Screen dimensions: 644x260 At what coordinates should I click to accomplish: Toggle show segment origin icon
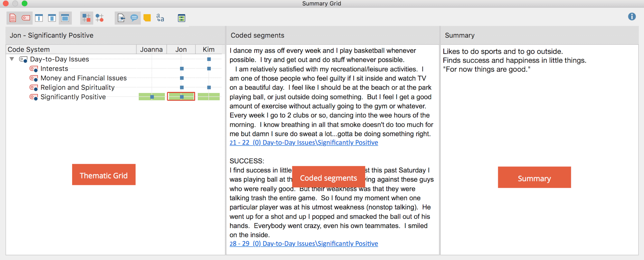coord(121,18)
